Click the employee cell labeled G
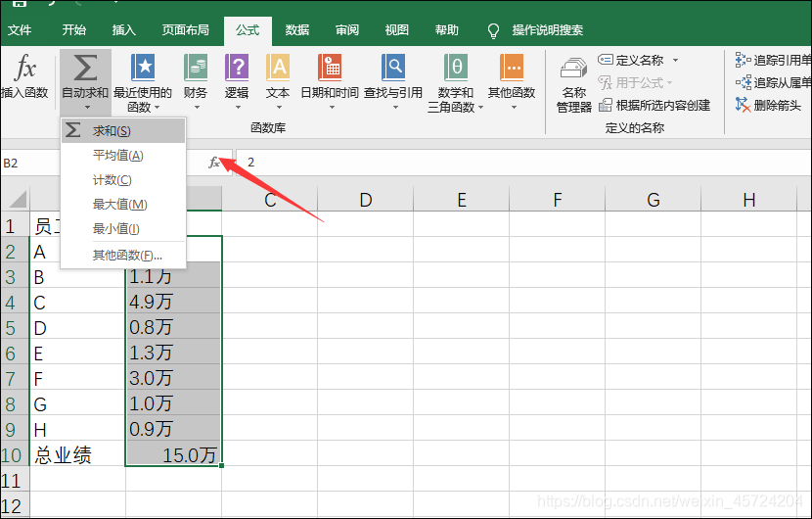The image size is (812, 519). (x=77, y=403)
